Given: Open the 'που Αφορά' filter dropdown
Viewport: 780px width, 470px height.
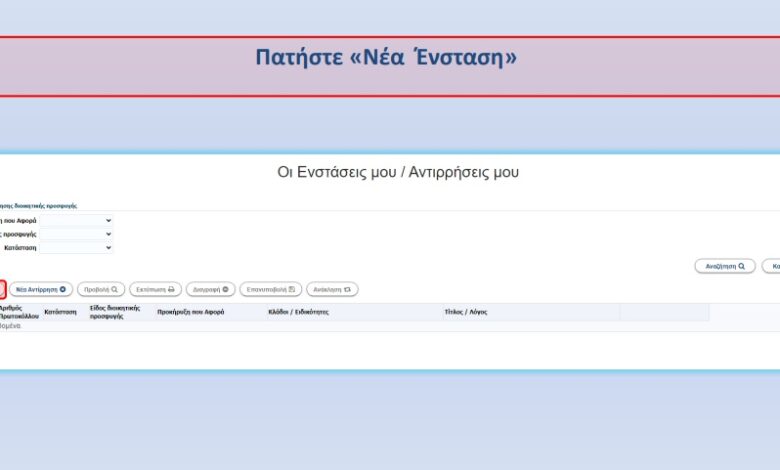Looking at the screenshot, I should pyautogui.click(x=76, y=220).
